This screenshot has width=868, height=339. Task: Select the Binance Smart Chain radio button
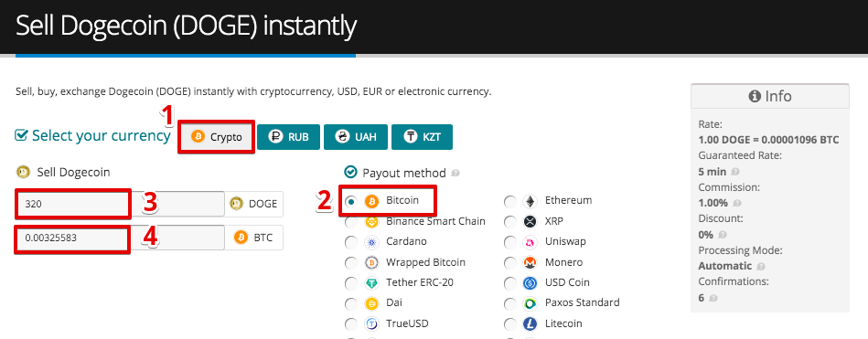click(351, 222)
